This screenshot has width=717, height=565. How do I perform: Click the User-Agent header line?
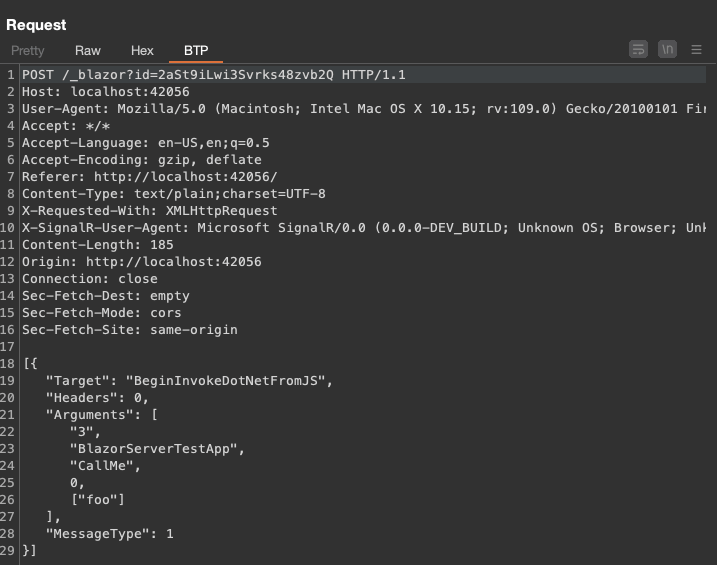coord(364,109)
